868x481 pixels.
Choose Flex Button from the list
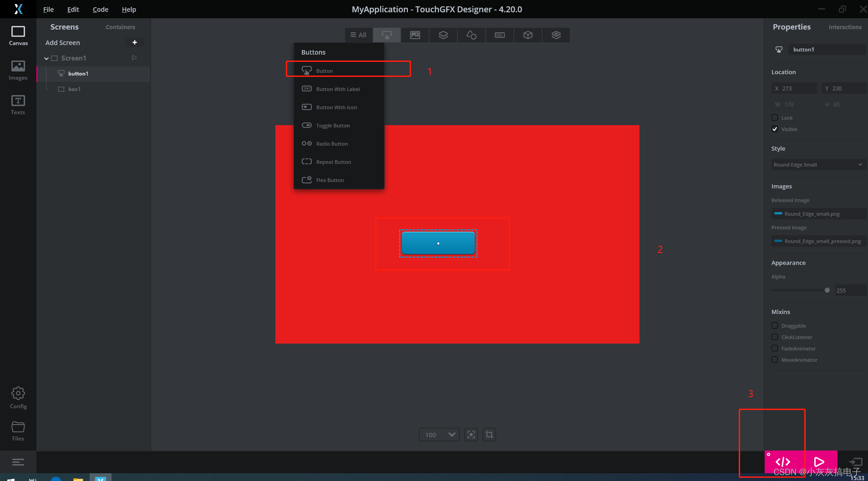[x=339, y=180]
